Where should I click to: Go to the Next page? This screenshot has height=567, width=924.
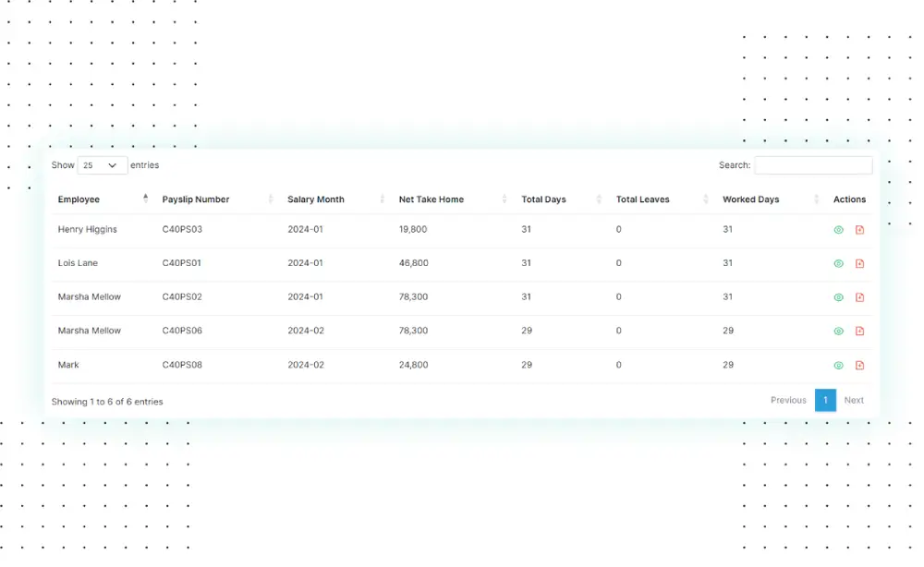tap(854, 400)
